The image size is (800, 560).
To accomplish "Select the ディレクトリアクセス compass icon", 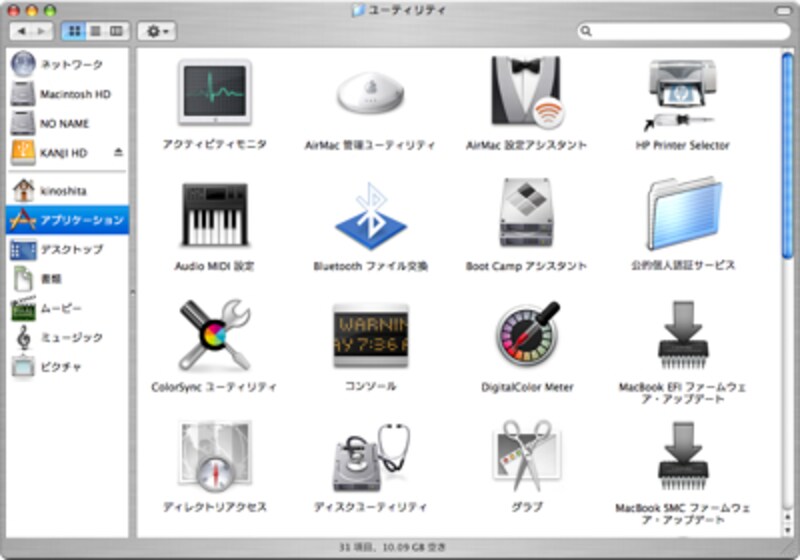I will [214, 456].
